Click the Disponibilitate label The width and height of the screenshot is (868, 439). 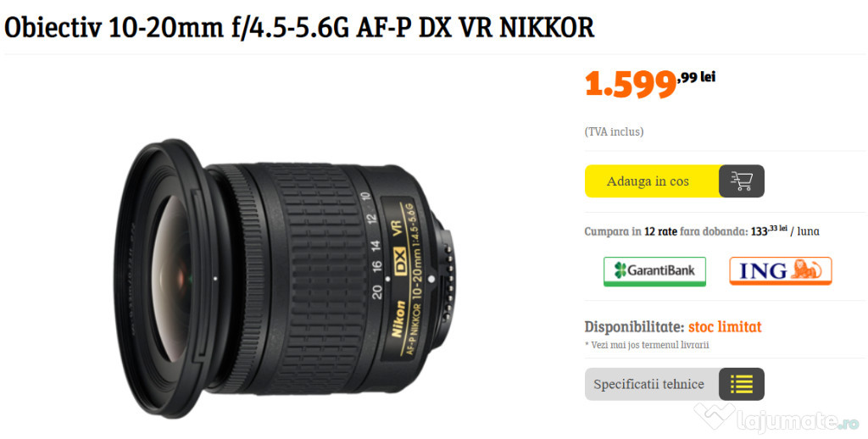click(634, 327)
